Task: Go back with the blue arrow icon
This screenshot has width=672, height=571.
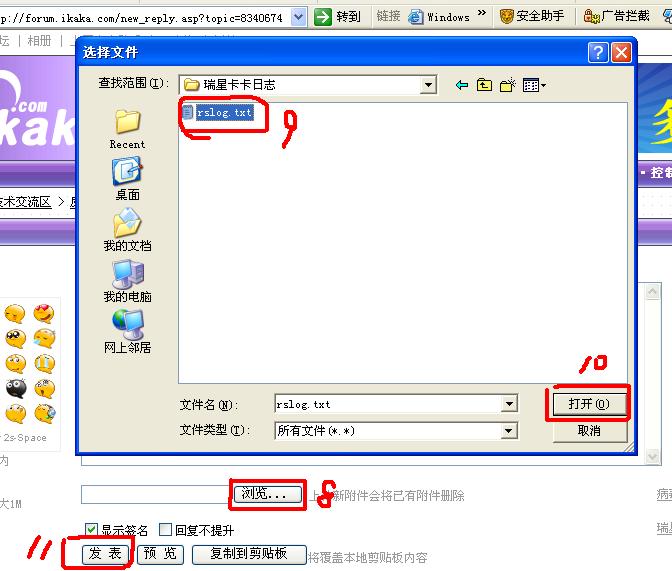Action: pyautogui.click(x=462, y=85)
